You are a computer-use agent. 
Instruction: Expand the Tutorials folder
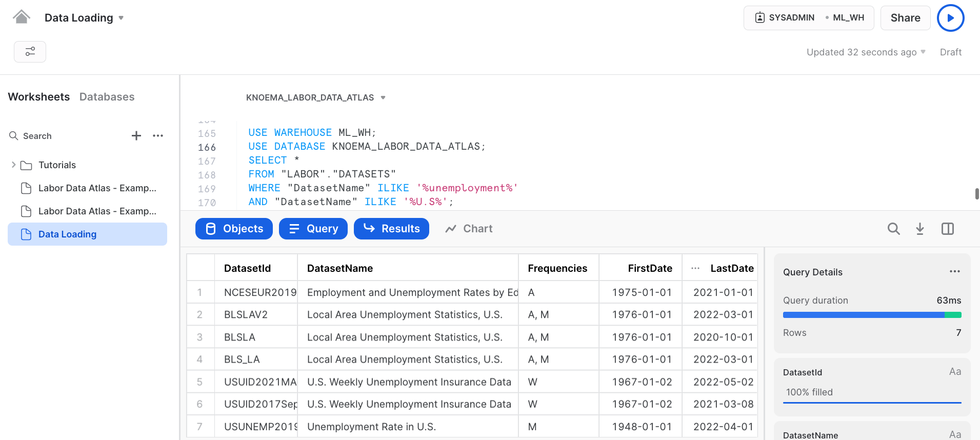14,165
